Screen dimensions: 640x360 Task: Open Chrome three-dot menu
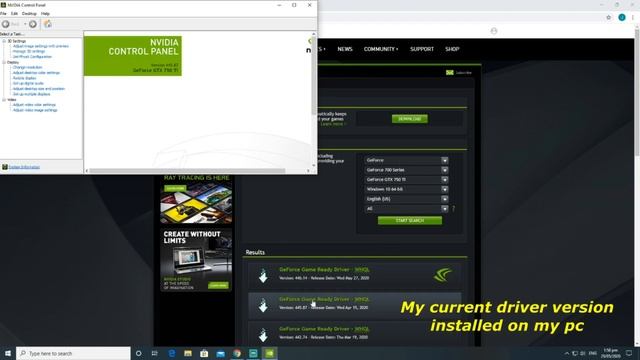633,17
